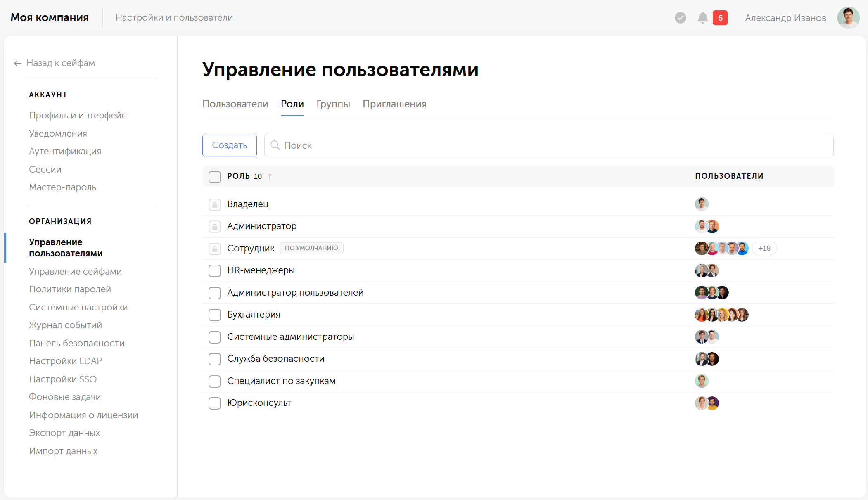
Task: Click the red notification count badge 6
Action: (x=720, y=18)
